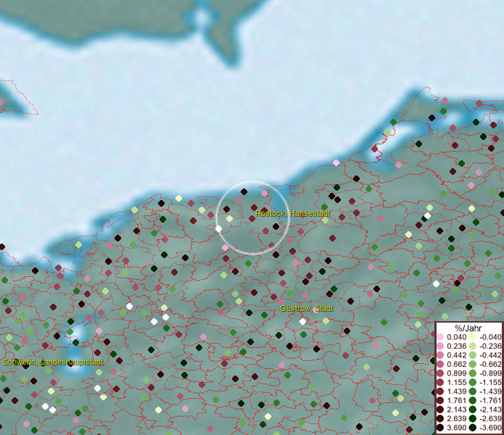Click the green swatch for -1.439
The height and width of the screenshot is (435, 504).
473,391
